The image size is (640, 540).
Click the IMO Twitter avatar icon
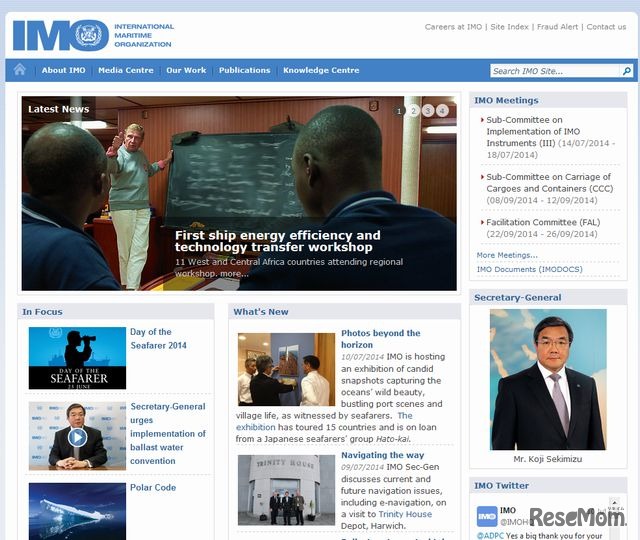pos(487,516)
